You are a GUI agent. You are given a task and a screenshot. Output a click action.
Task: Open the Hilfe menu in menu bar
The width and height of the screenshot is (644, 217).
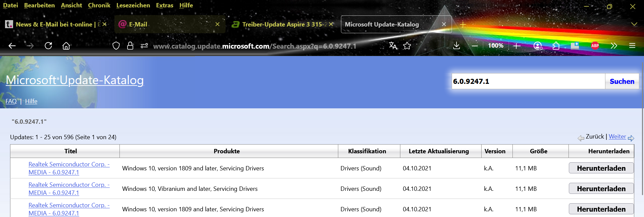click(186, 5)
